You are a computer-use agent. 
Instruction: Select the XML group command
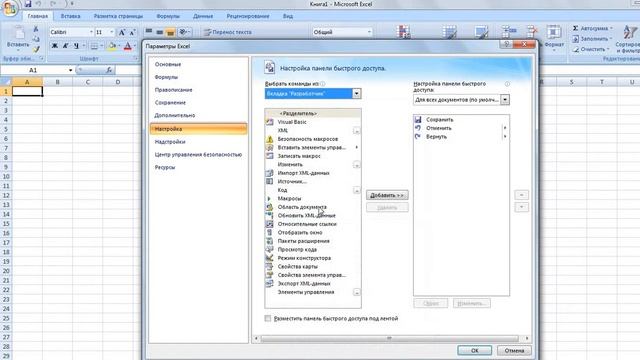tap(313, 131)
